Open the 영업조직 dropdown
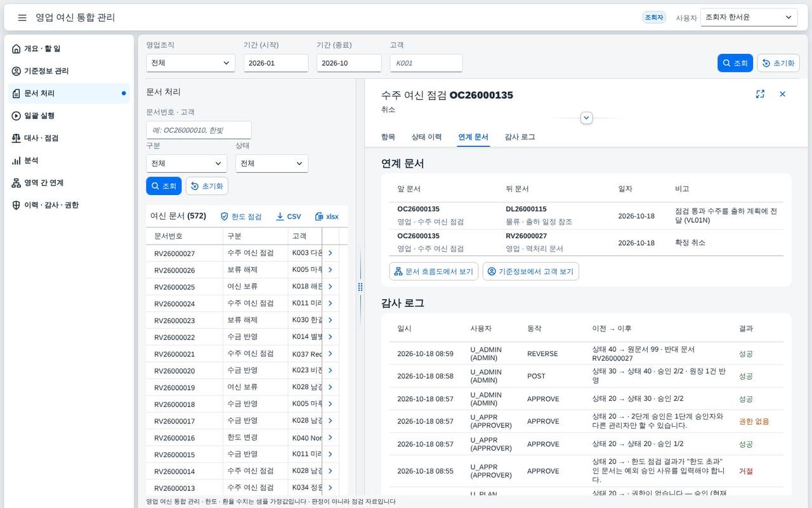Screen dimensions: 812x508 pyautogui.click(x=190, y=63)
